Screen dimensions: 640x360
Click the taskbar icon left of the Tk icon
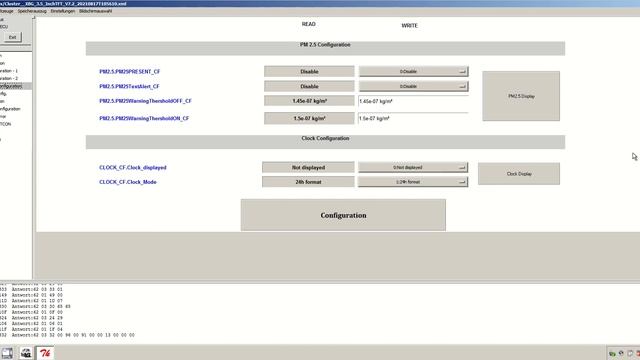click(x=26, y=353)
